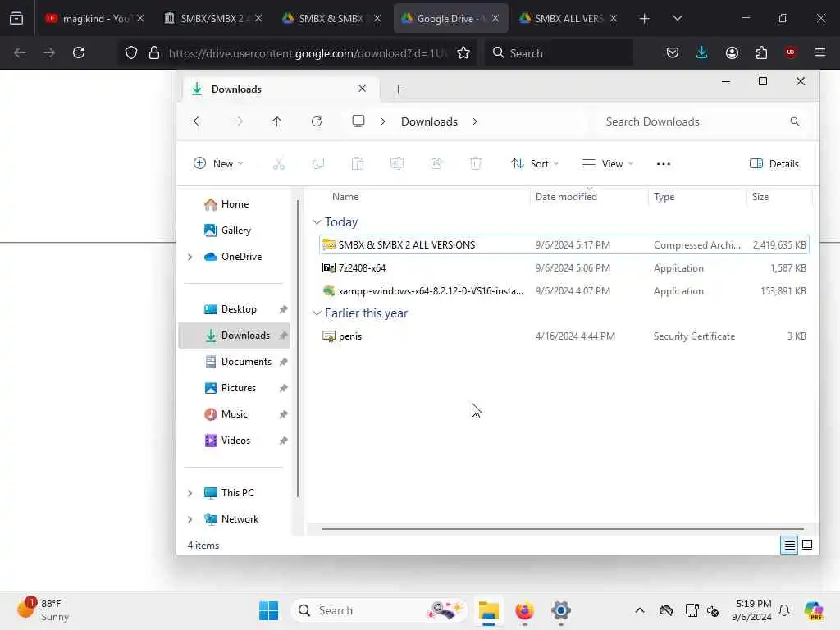The width and height of the screenshot is (840, 630).
Task: Click the Paste clipboard icon
Action: click(x=358, y=163)
